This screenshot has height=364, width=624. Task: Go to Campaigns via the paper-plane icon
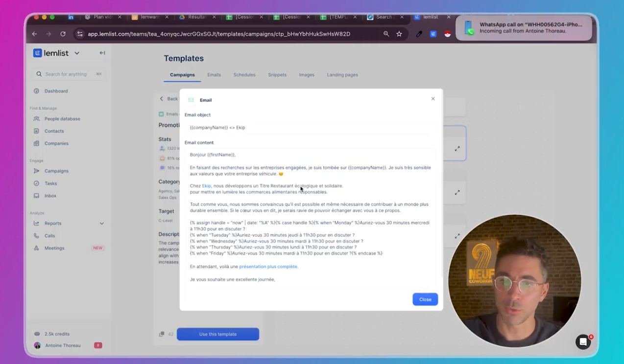[36, 171]
